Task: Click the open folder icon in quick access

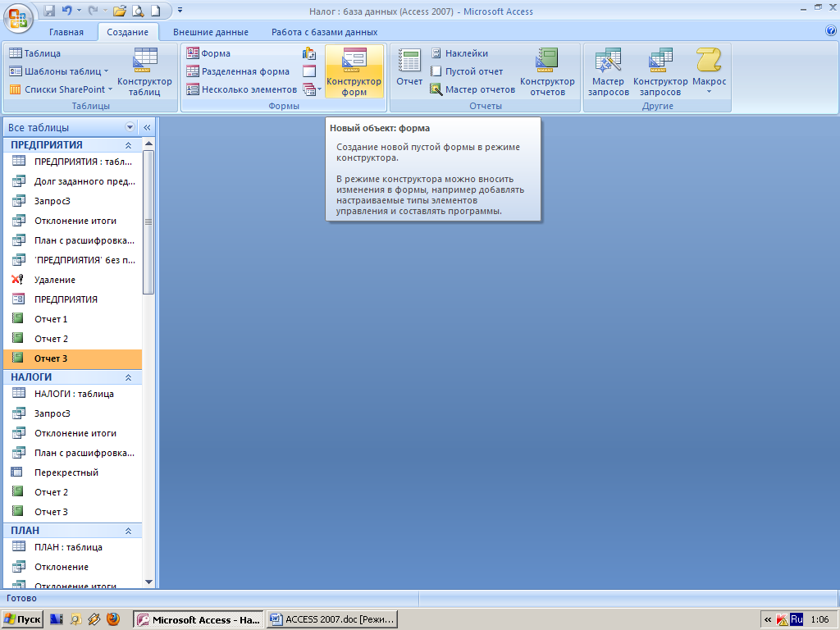Action: (x=120, y=10)
